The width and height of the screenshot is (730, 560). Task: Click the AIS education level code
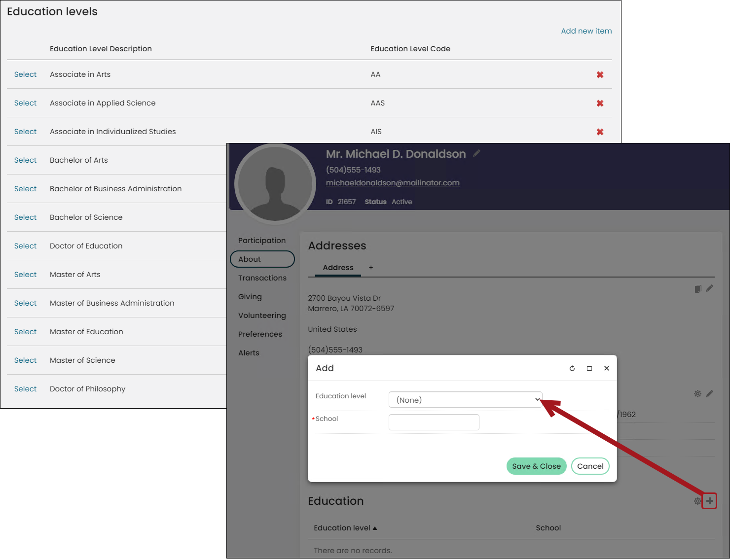point(376,132)
